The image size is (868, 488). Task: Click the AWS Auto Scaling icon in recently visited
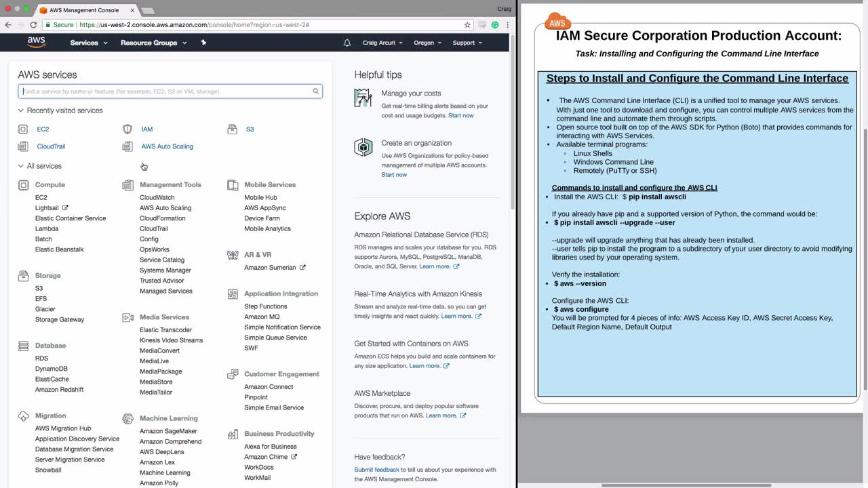pyautogui.click(x=127, y=146)
